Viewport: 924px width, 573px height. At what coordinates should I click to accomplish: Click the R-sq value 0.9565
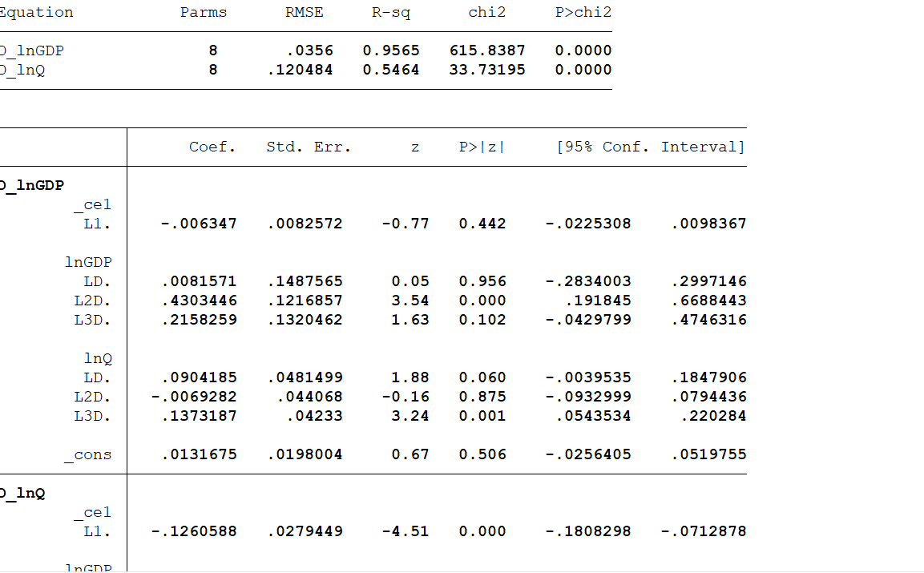[391, 50]
